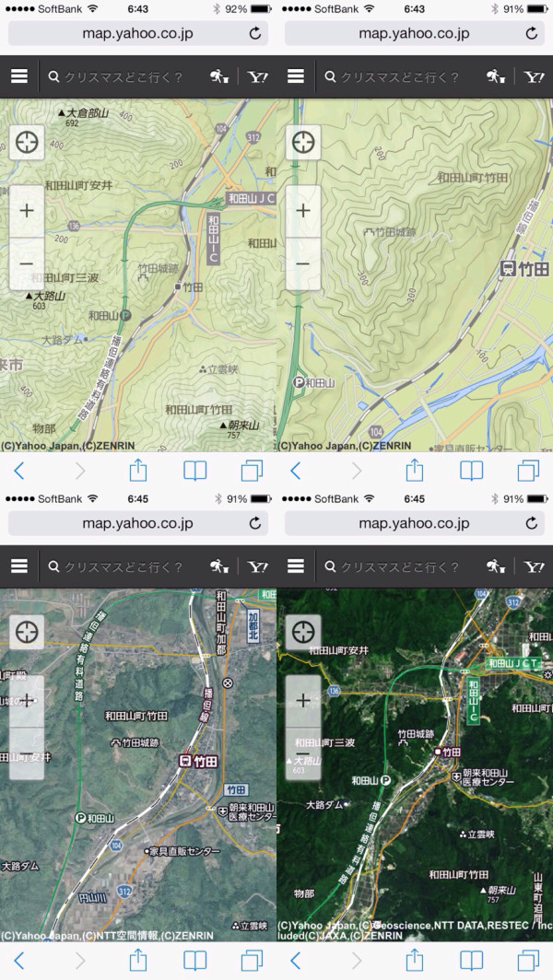Tap 竹田城跡 castle ruins label, top-right map
This screenshot has width=553, height=980.
tap(390, 233)
